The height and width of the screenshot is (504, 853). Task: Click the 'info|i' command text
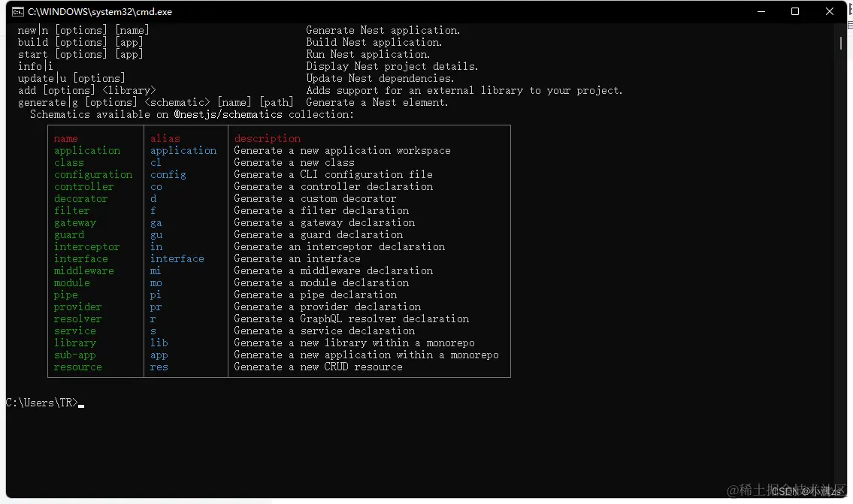point(35,66)
